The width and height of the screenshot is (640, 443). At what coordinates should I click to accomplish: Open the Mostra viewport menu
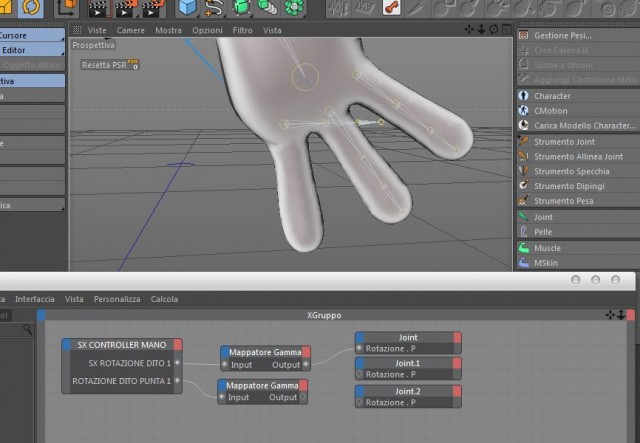point(168,30)
